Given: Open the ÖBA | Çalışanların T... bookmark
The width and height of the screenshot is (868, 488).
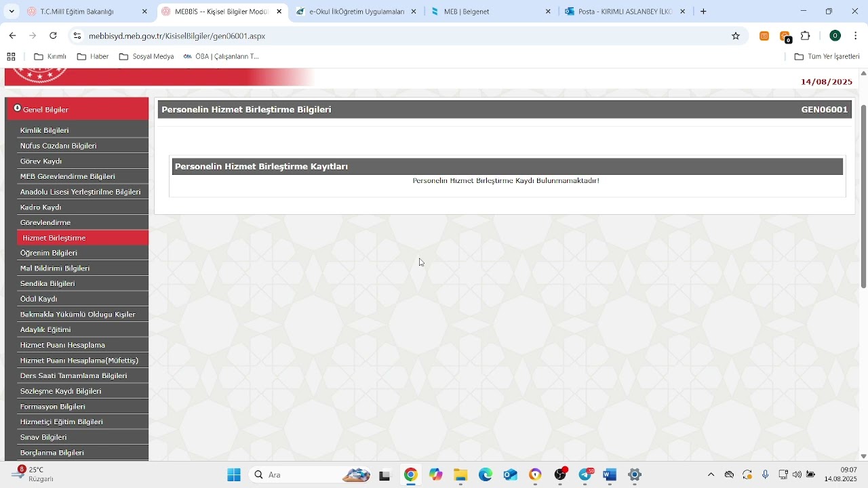Looking at the screenshot, I should point(221,57).
